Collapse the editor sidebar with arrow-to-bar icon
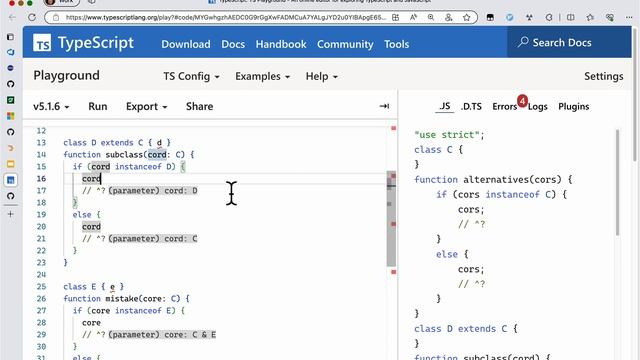640x360 pixels. pyautogui.click(x=384, y=106)
